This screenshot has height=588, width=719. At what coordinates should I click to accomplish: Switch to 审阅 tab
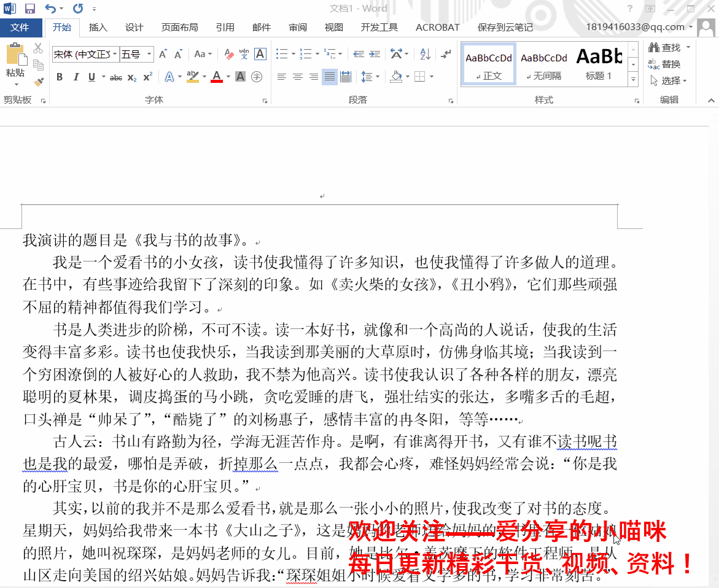point(298,28)
